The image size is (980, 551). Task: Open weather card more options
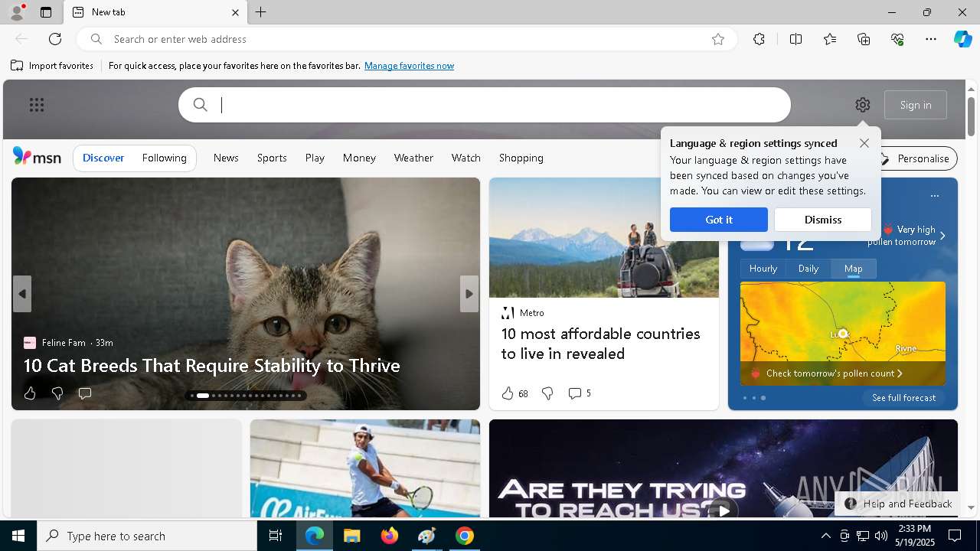pos(935,196)
